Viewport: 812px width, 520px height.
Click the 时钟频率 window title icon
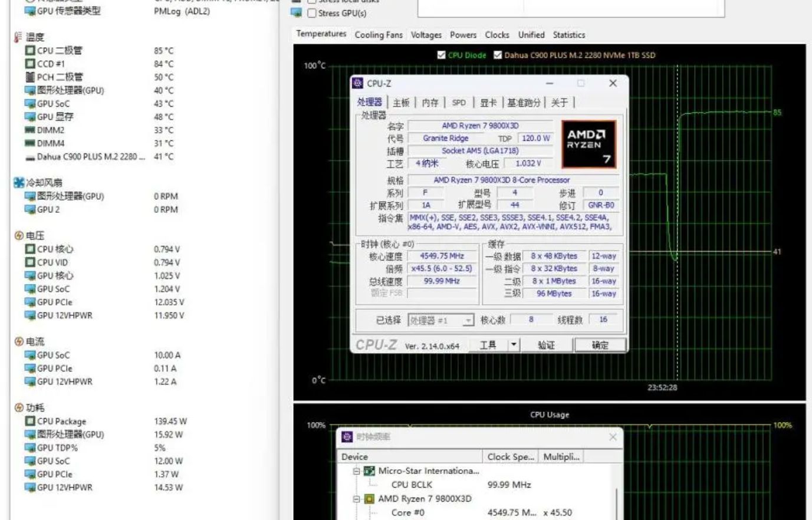point(347,437)
